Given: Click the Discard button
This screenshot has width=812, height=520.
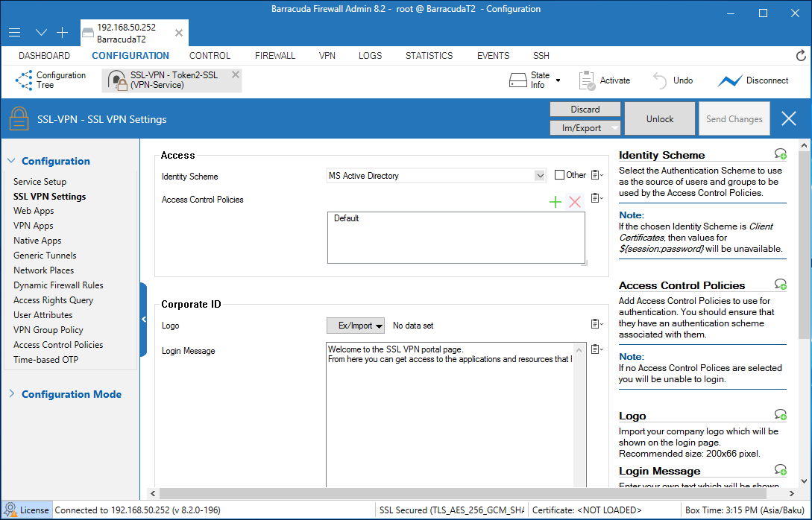Looking at the screenshot, I should (585, 110).
